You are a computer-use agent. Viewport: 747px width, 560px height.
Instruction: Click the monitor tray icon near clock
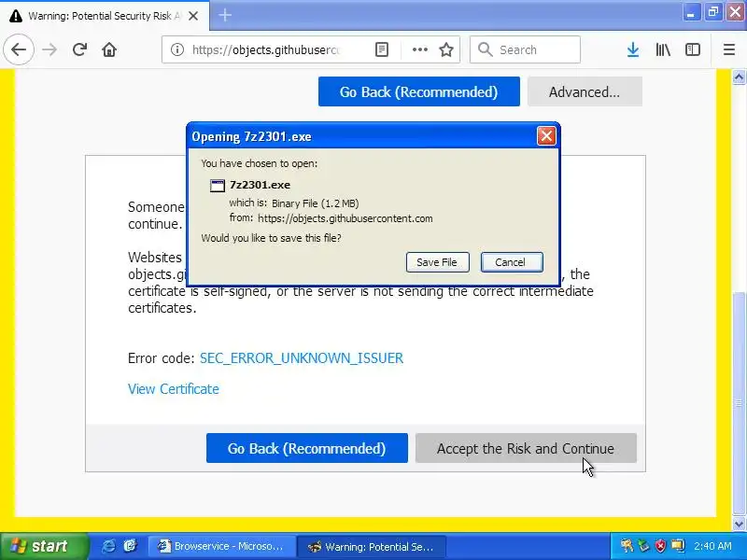[678, 546]
